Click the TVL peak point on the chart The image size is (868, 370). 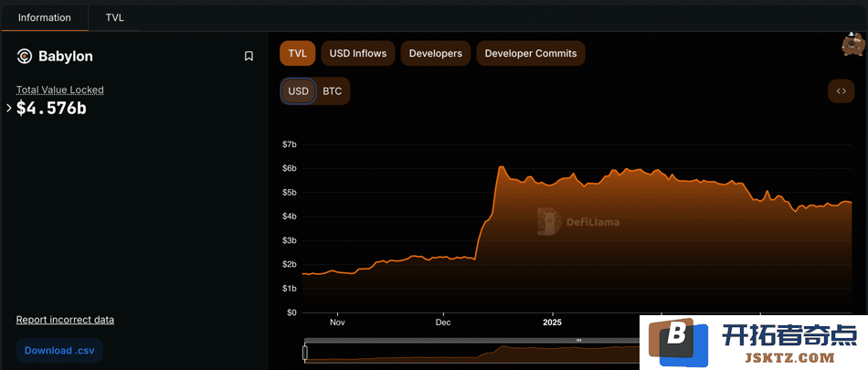pos(501,166)
